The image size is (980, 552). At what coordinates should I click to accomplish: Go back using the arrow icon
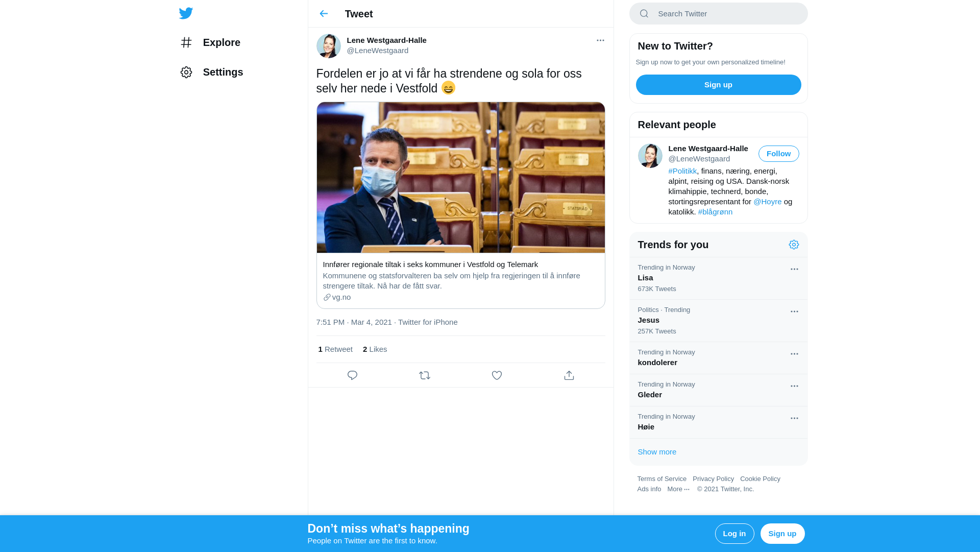pyautogui.click(x=324, y=14)
